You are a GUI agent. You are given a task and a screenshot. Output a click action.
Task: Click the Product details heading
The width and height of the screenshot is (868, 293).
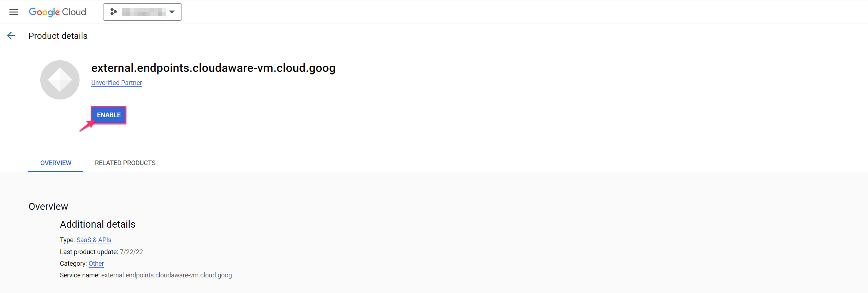pos(58,36)
